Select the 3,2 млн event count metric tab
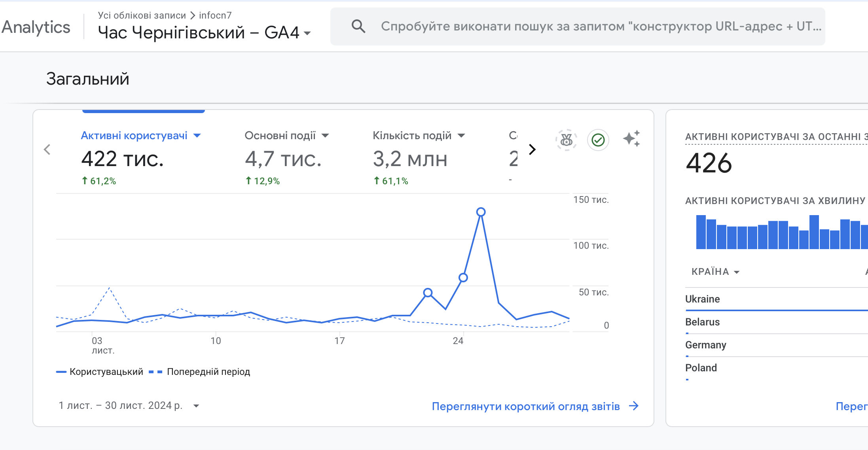Image resolution: width=868 pixels, height=450 pixels. click(410, 159)
